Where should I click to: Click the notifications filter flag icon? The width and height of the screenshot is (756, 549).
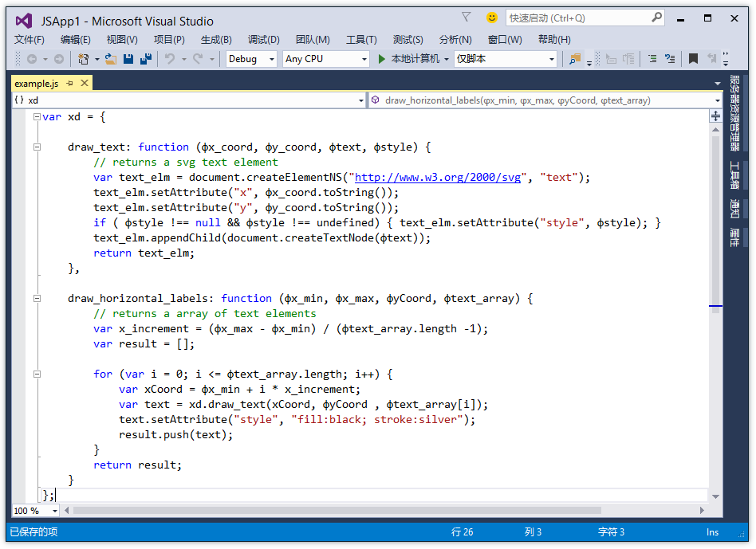click(467, 18)
